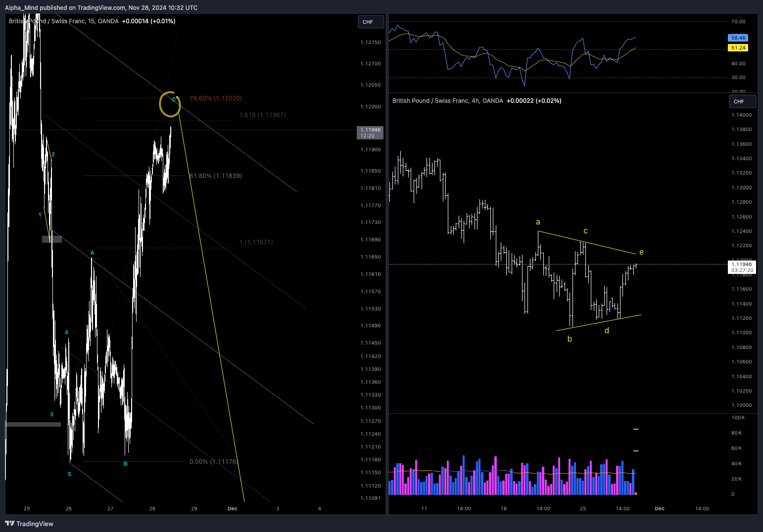Click the cyan wave label 5
The height and width of the screenshot is (532, 763).
69,475
